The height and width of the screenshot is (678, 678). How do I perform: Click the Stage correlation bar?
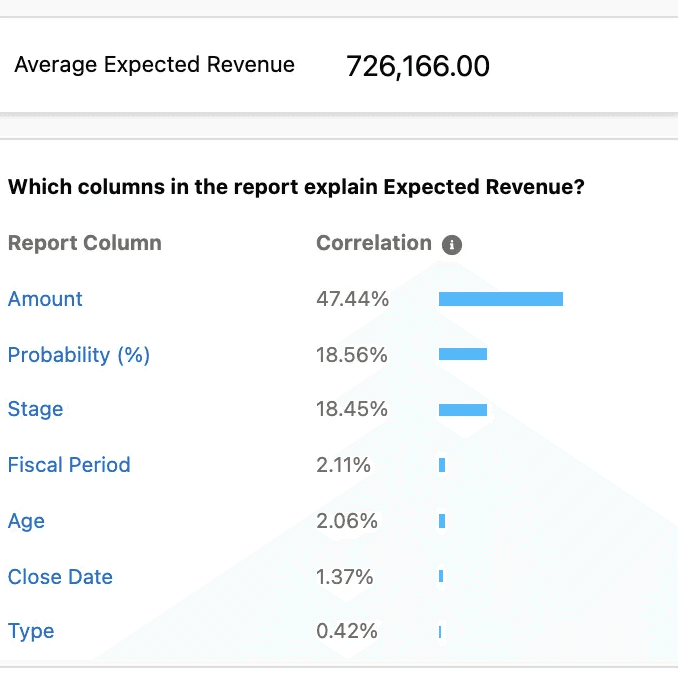click(463, 410)
